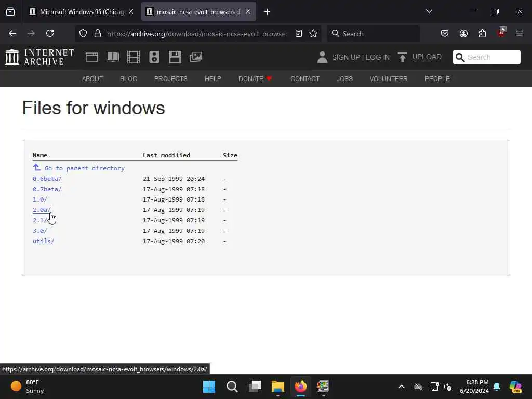532x399 pixels.
Task: Click the notification bell icon
Action: [x=497, y=387]
